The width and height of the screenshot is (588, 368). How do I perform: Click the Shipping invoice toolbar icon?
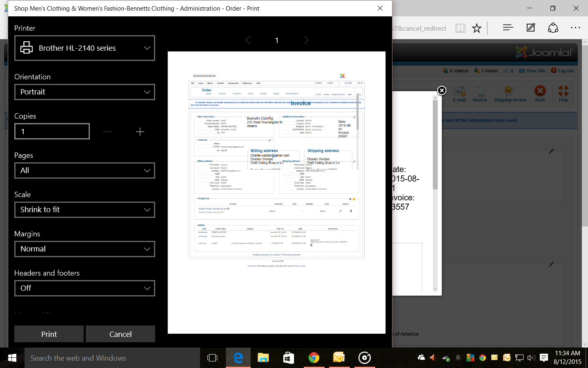coord(510,94)
